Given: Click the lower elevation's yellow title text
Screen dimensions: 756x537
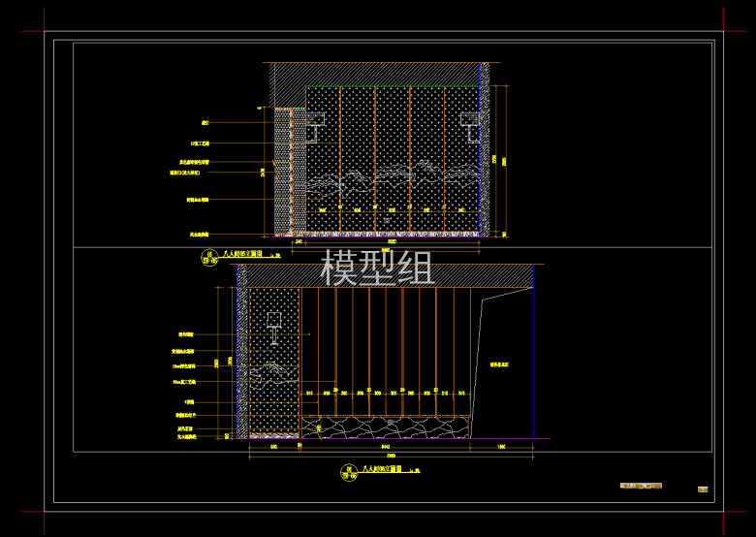Looking at the screenshot, I should 382,469.
